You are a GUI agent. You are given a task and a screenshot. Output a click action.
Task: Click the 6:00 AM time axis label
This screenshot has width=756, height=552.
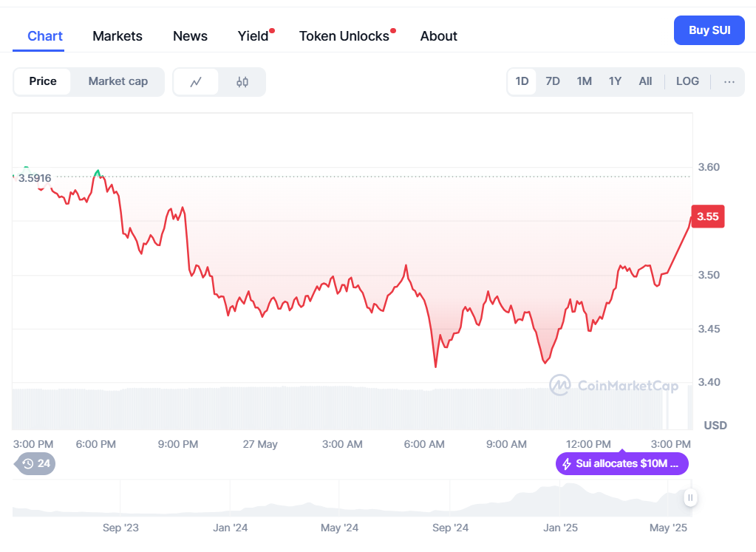(423, 445)
